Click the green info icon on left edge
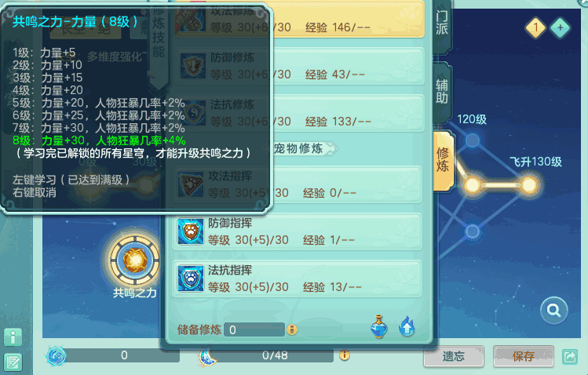Image resolution: width=588 pixels, height=375 pixels. [13, 337]
